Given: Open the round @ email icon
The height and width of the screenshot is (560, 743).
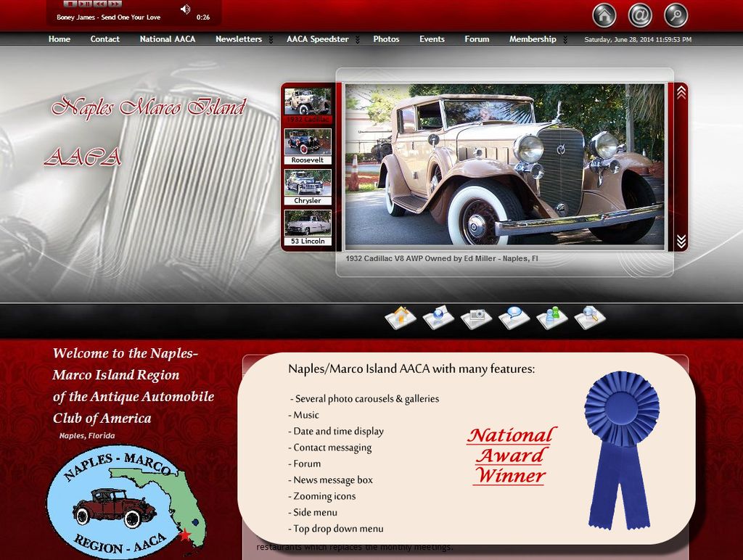Looking at the screenshot, I should pos(640,15).
